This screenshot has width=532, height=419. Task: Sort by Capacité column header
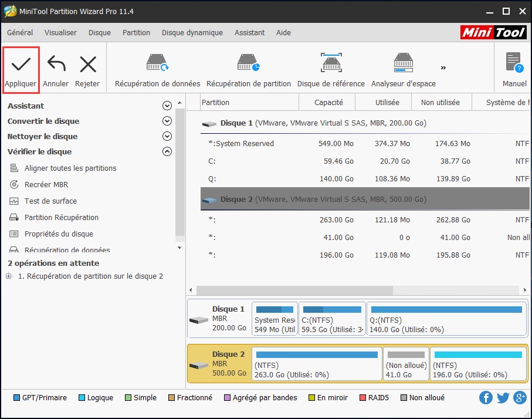[x=327, y=103]
